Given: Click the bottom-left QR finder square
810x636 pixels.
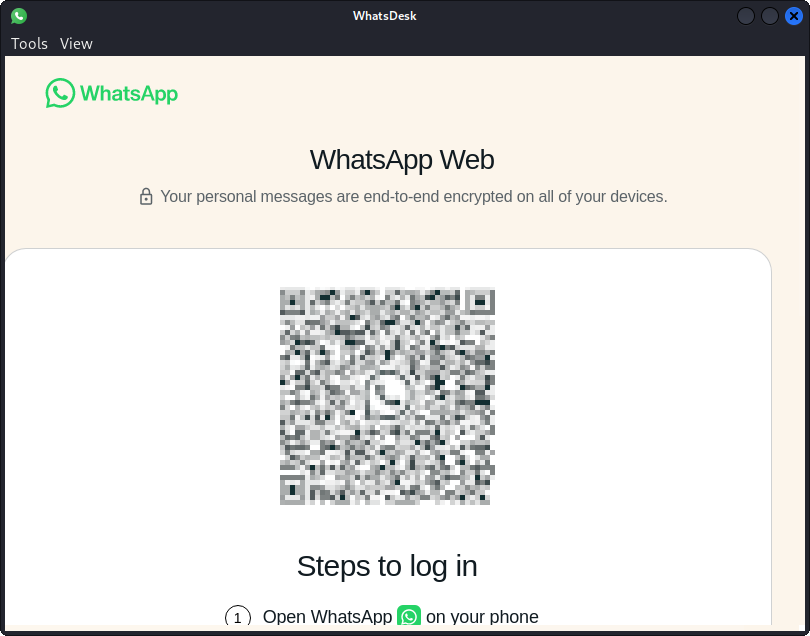Looking at the screenshot, I should (x=293, y=489).
